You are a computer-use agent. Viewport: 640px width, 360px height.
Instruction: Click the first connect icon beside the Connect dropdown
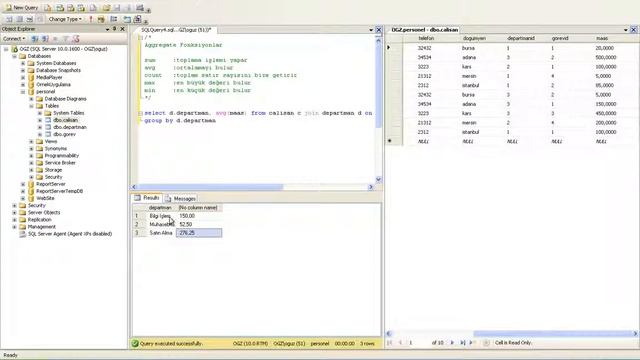coord(35,38)
